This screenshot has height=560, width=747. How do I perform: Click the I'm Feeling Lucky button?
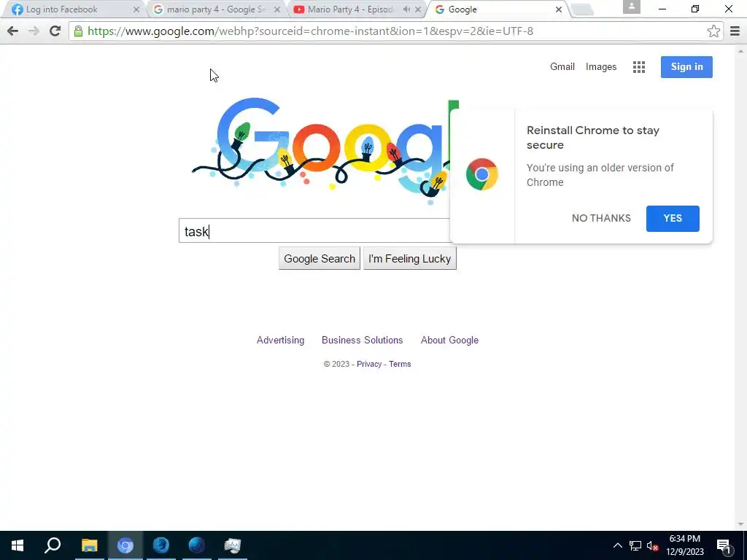(x=410, y=259)
